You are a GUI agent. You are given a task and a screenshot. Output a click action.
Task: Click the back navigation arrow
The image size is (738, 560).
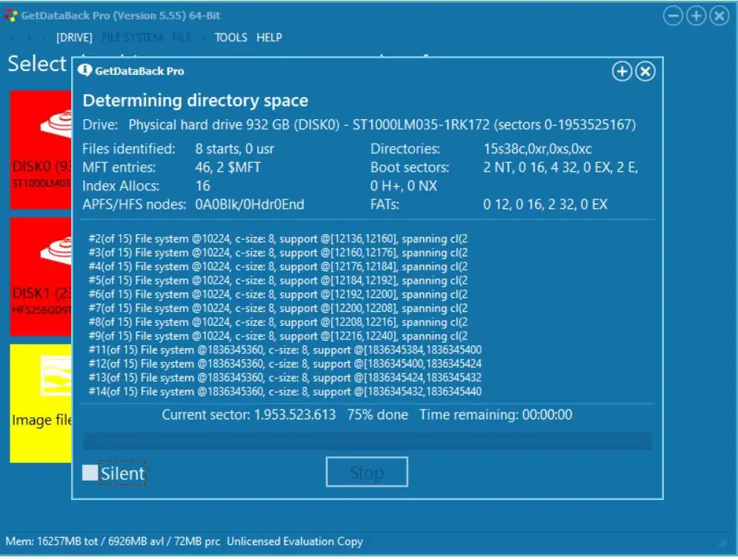coord(13,38)
